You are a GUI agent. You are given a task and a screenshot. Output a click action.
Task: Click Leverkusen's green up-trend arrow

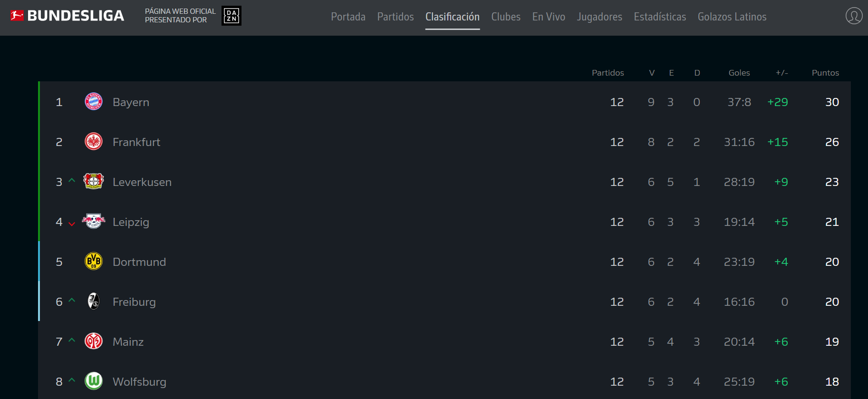click(72, 181)
